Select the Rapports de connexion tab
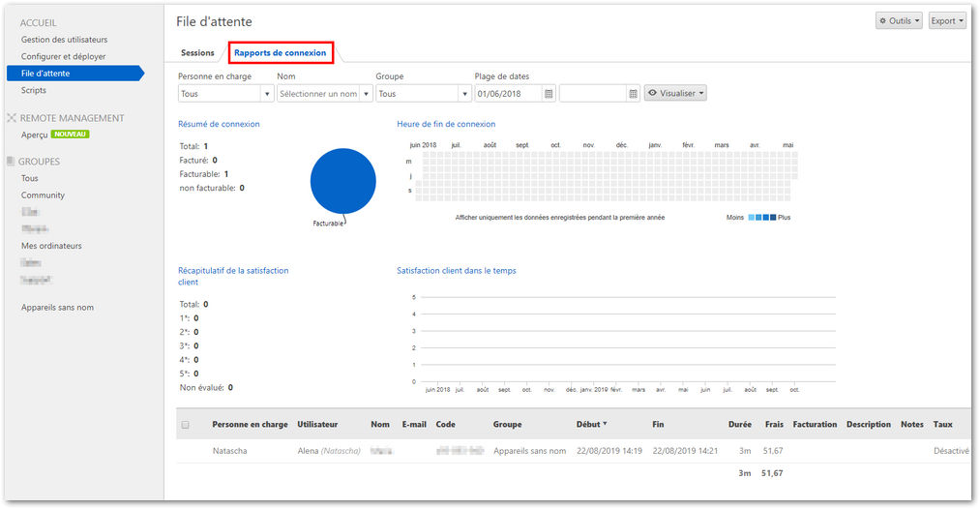The height and width of the screenshot is (509, 980). pos(280,53)
